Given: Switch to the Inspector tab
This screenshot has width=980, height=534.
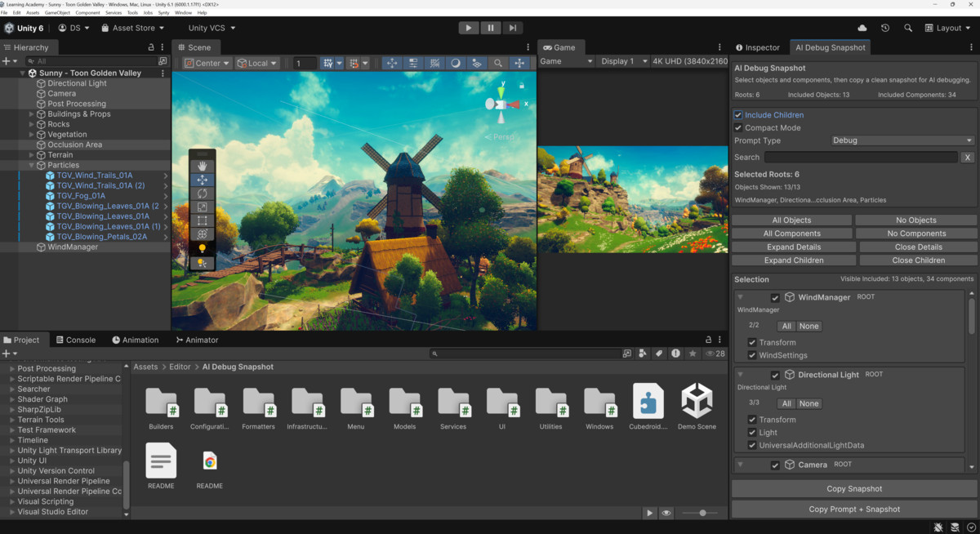Looking at the screenshot, I should [x=758, y=47].
